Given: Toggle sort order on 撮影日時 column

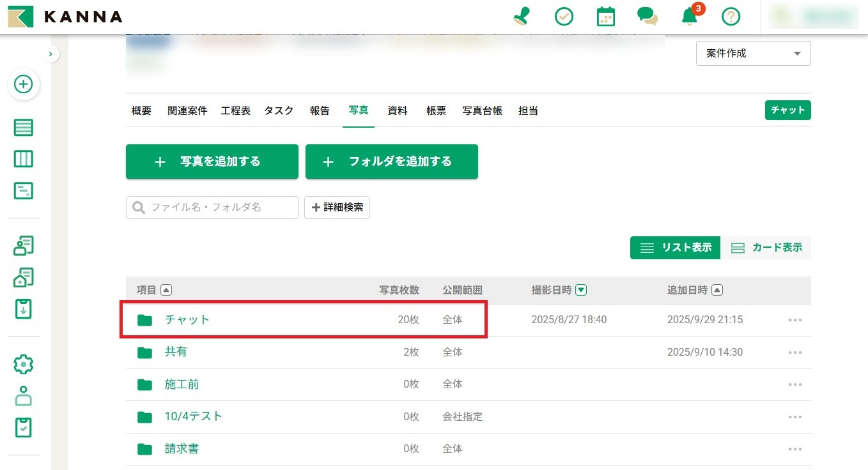Looking at the screenshot, I should coord(581,291).
